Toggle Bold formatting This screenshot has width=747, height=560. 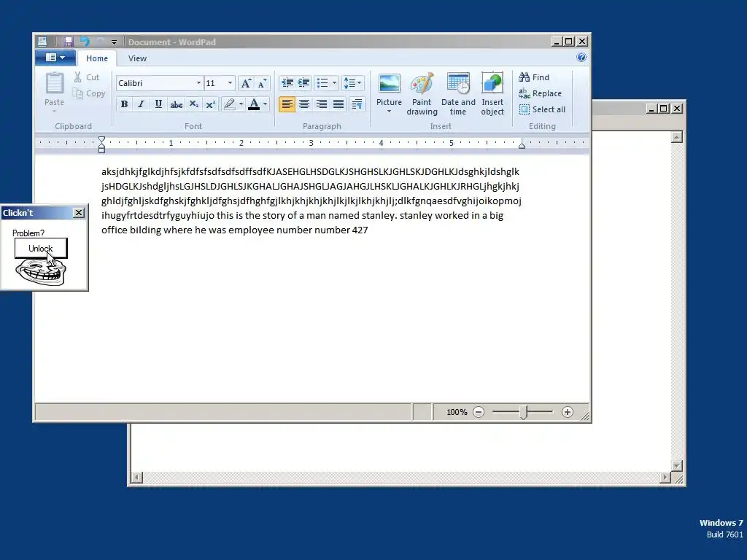[124, 104]
